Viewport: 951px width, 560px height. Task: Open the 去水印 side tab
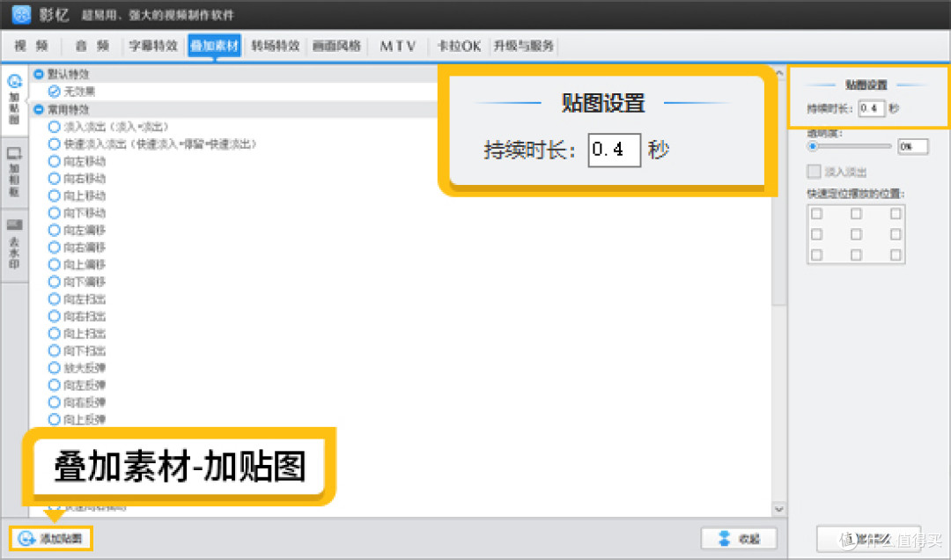15,244
